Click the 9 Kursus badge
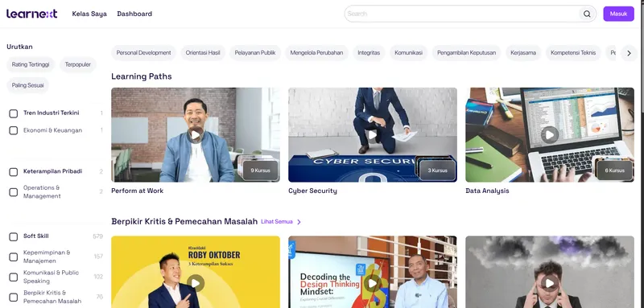Image resolution: width=644 pixels, height=308 pixels. (260, 170)
